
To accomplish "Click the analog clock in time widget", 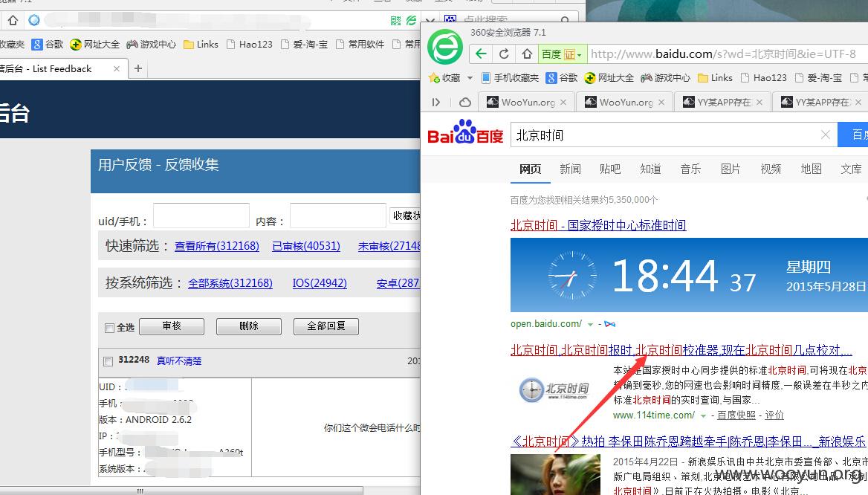I will point(572,275).
